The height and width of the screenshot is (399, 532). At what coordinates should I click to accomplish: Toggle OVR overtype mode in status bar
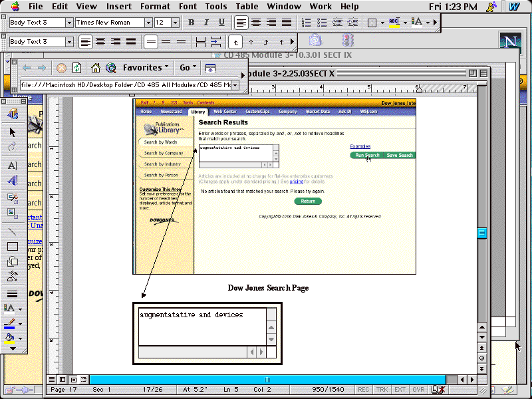tap(418, 390)
